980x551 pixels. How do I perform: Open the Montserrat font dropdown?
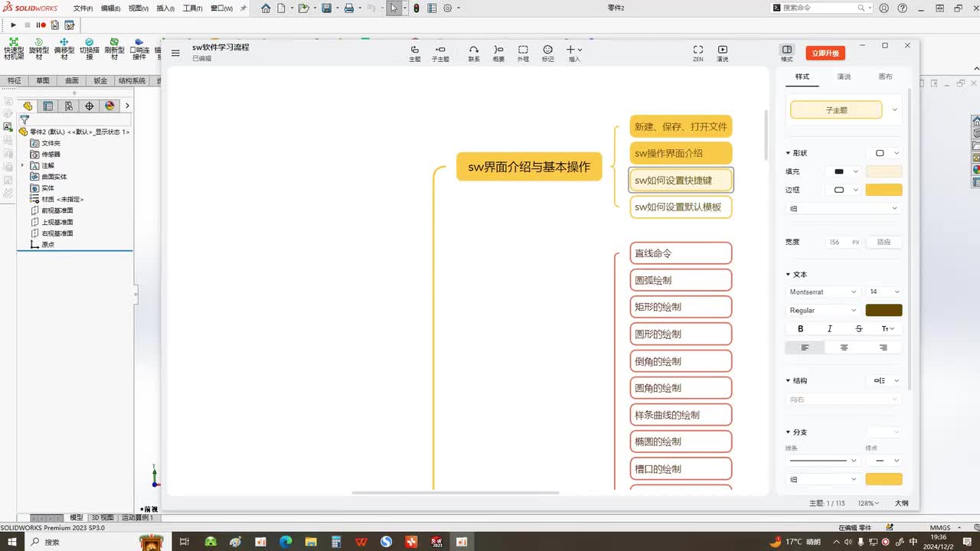pos(823,292)
